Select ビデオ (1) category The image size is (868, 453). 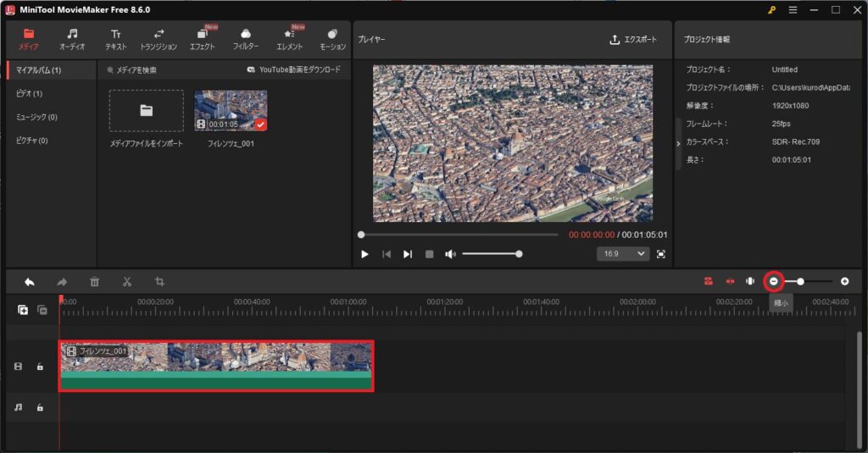[30, 93]
